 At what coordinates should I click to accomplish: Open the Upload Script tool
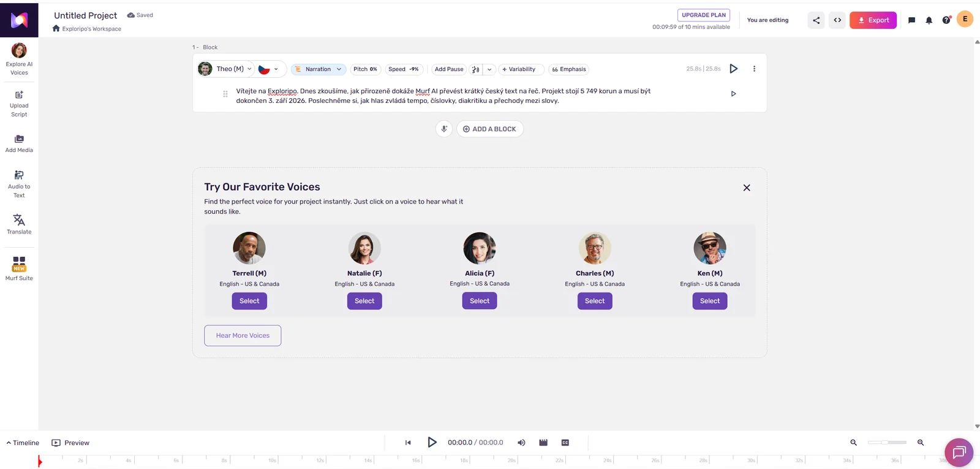tap(19, 104)
